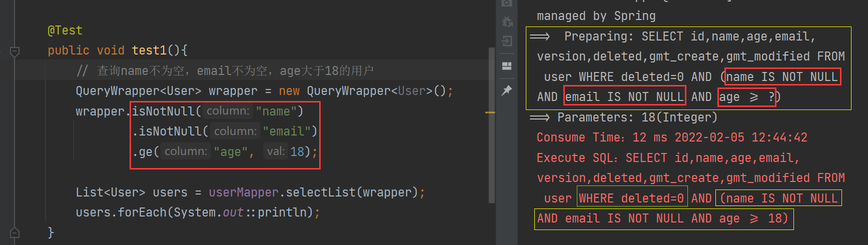Click the value 18 in the ge call
The width and height of the screenshot is (868, 245).
tap(297, 151)
